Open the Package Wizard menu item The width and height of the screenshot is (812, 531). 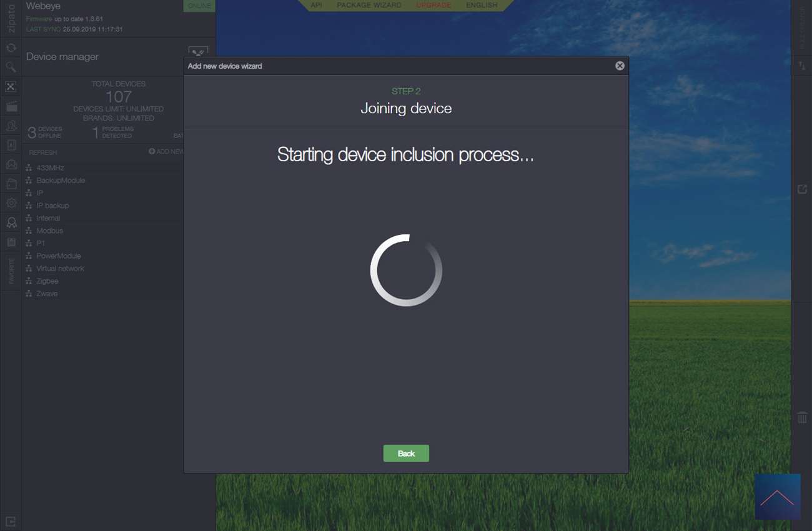click(x=369, y=5)
